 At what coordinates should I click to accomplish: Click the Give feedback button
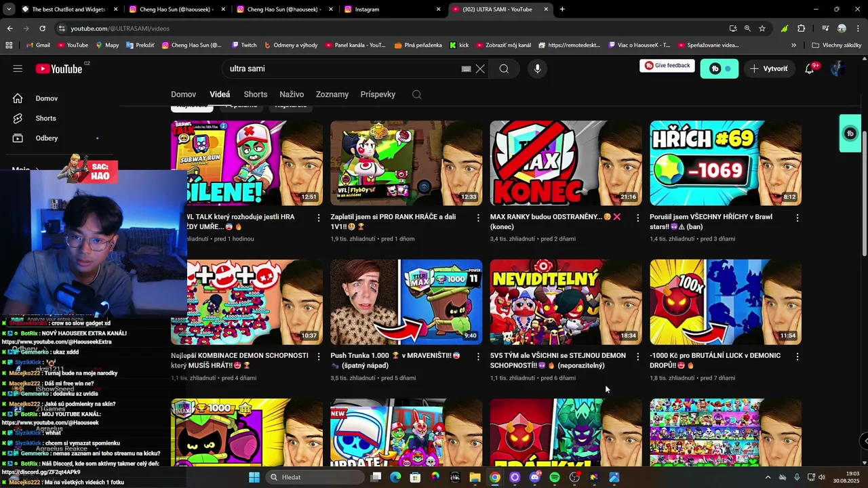tap(667, 66)
